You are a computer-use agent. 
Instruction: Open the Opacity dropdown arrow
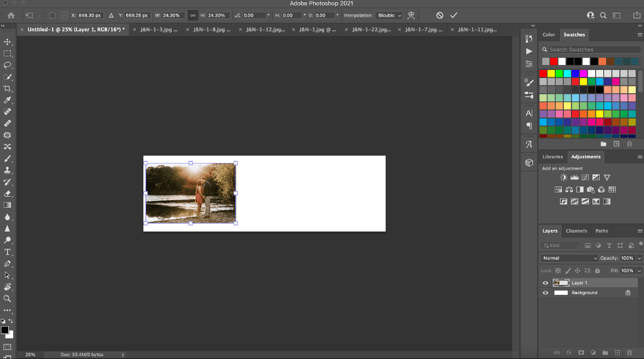click(x=639, y=258)
